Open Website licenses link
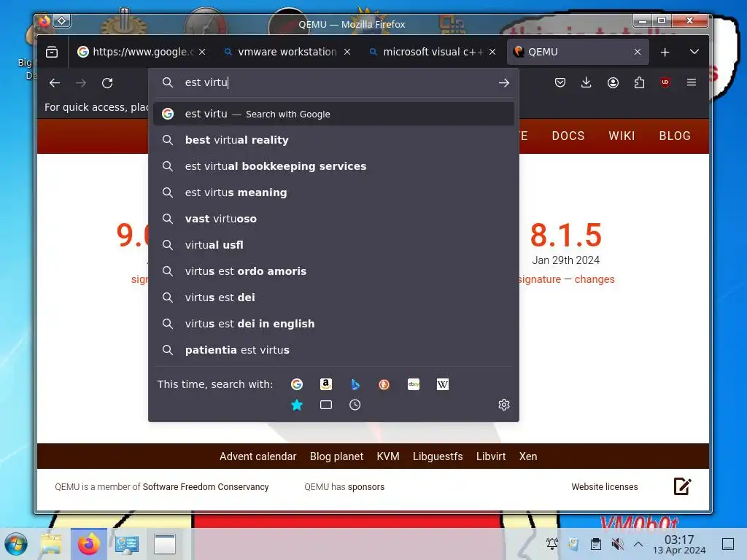The width and height of the screenshot is (747, 560). pos(605,486)
